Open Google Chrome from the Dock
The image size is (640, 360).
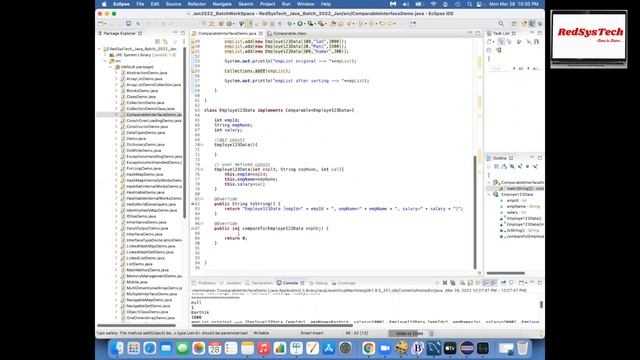tap(369, 348)
